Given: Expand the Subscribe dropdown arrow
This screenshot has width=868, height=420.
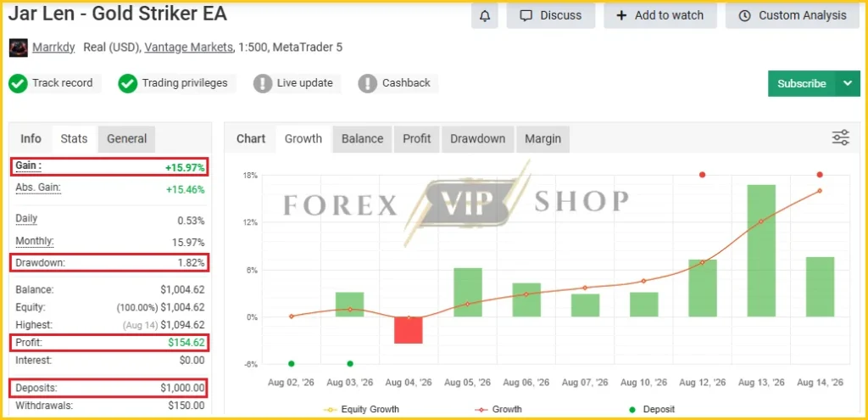Looking at the screenshot, I should tap(848, 84).
